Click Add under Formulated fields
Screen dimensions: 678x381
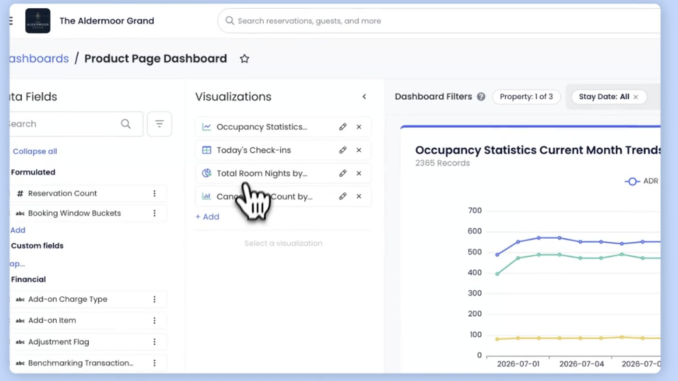tap(18, 230)
